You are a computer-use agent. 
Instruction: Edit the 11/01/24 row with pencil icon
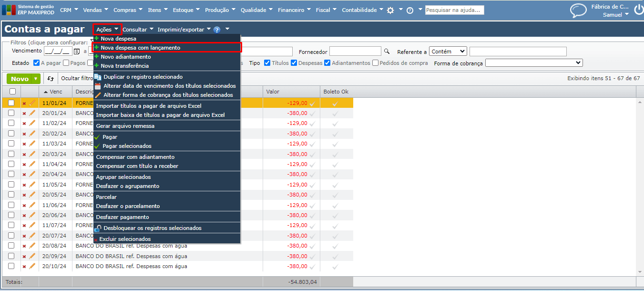coord(32,103)
